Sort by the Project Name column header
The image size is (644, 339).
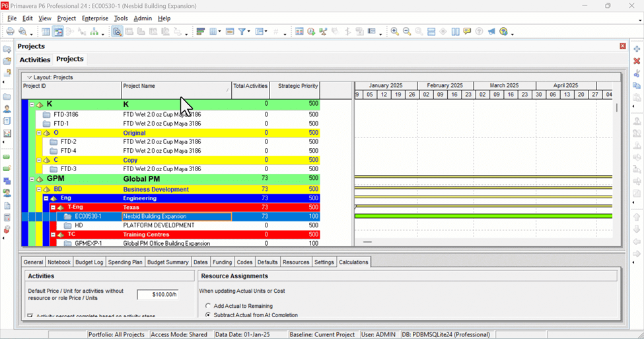click(x=176, y=90)
